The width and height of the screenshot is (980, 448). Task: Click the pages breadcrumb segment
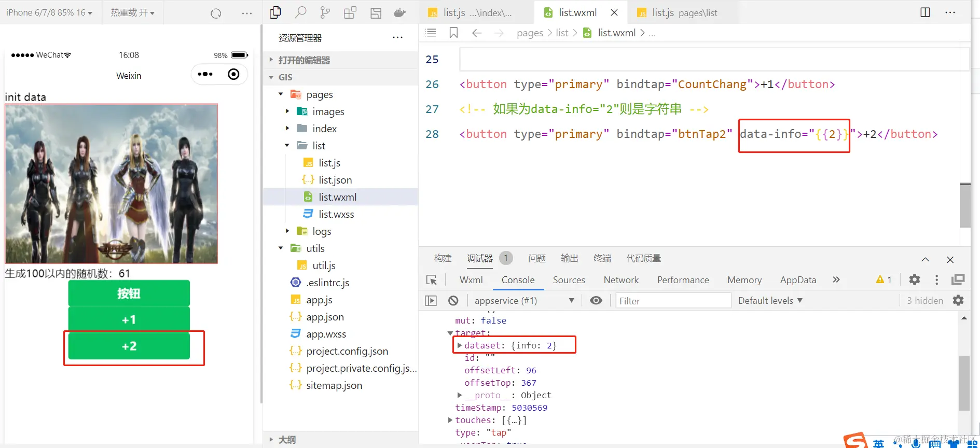click(x=530, y=33)
